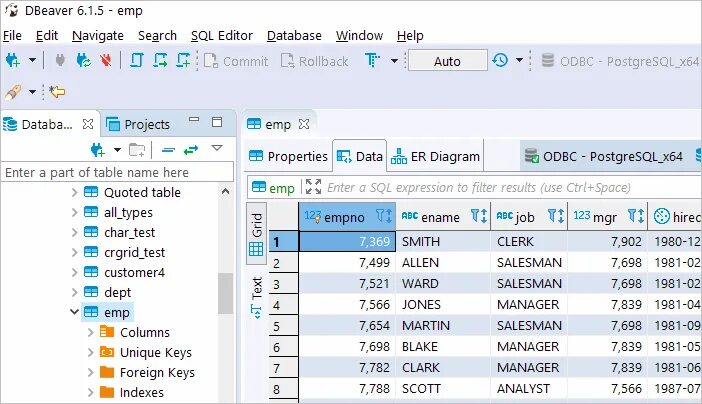
Task: Switch to the Projects tab
Action: (138, 124)
